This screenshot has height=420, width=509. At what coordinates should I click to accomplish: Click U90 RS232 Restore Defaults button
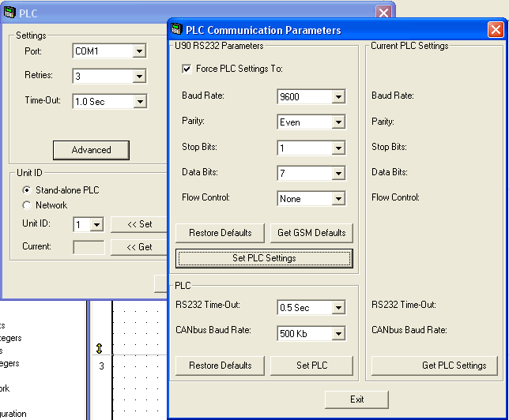[220, 233]
